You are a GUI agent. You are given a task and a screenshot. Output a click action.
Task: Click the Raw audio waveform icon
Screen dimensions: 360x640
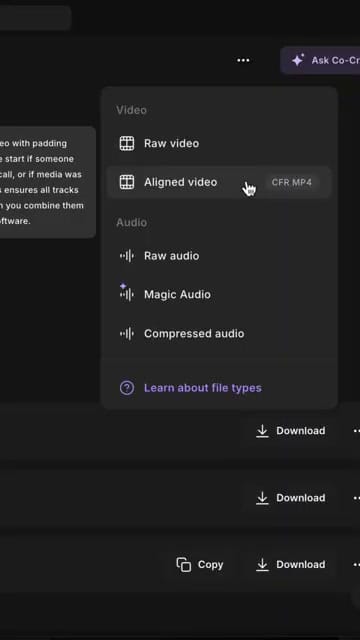(x=127, y=256)
